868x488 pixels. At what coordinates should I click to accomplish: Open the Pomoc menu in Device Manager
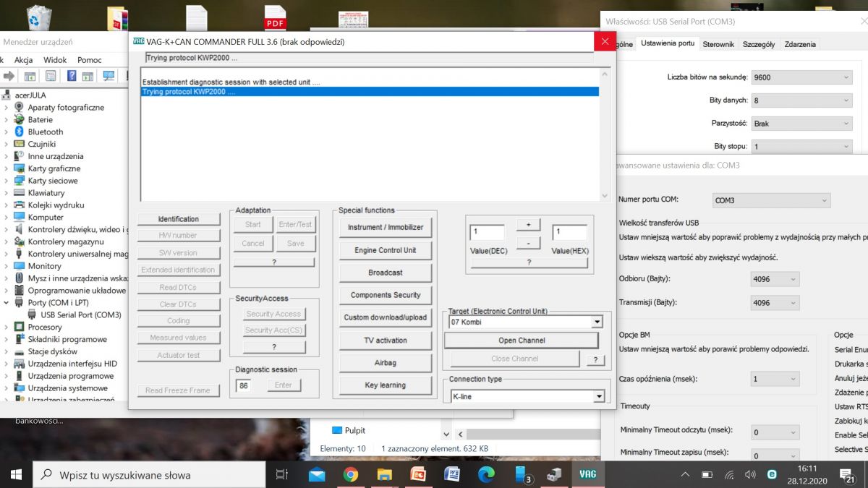coord(90,60)
